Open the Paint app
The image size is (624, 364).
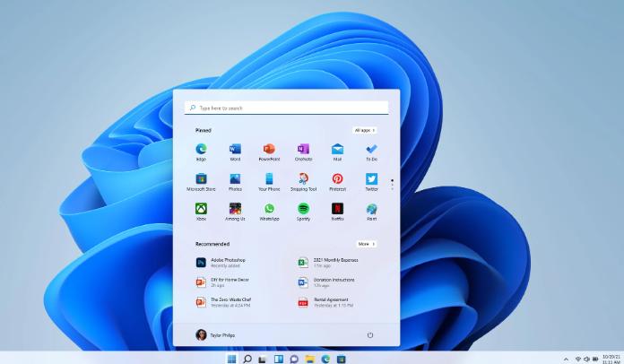coord(371,212)
